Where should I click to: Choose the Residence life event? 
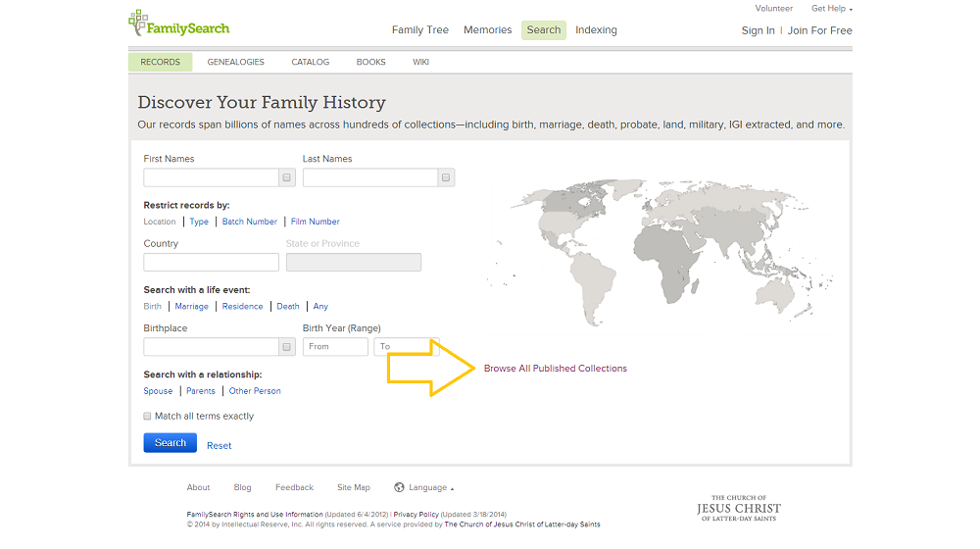coord(242,307)
